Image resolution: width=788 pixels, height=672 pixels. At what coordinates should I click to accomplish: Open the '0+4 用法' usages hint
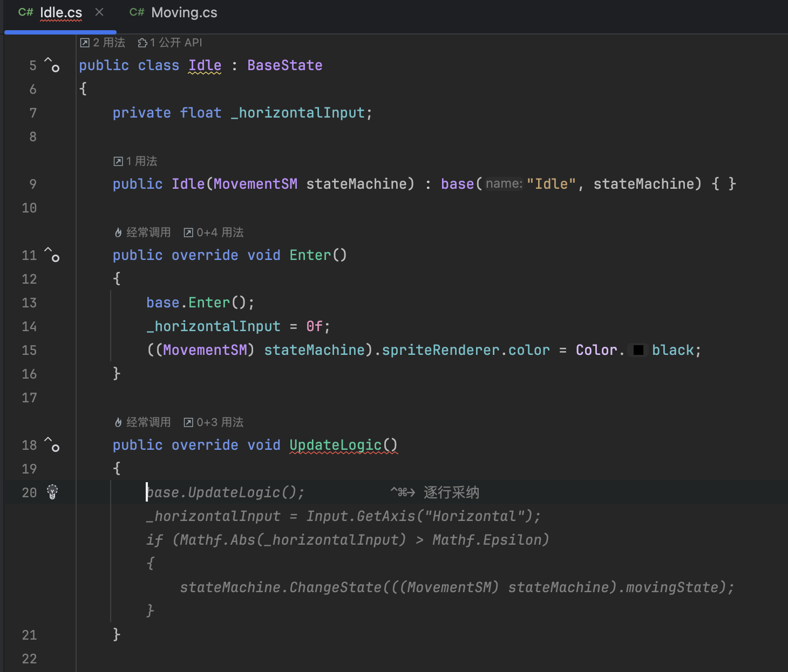(x=214, y=232)
